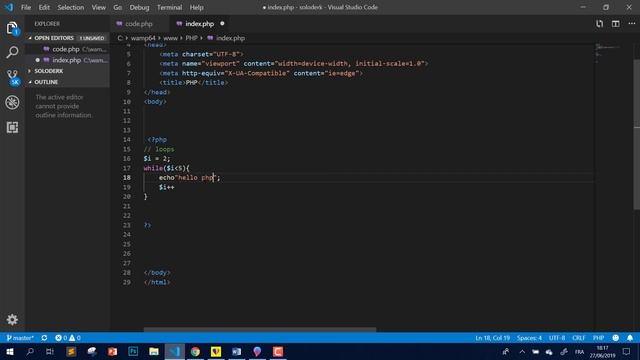
Task: Split the editor to the right
Action: 616,24
